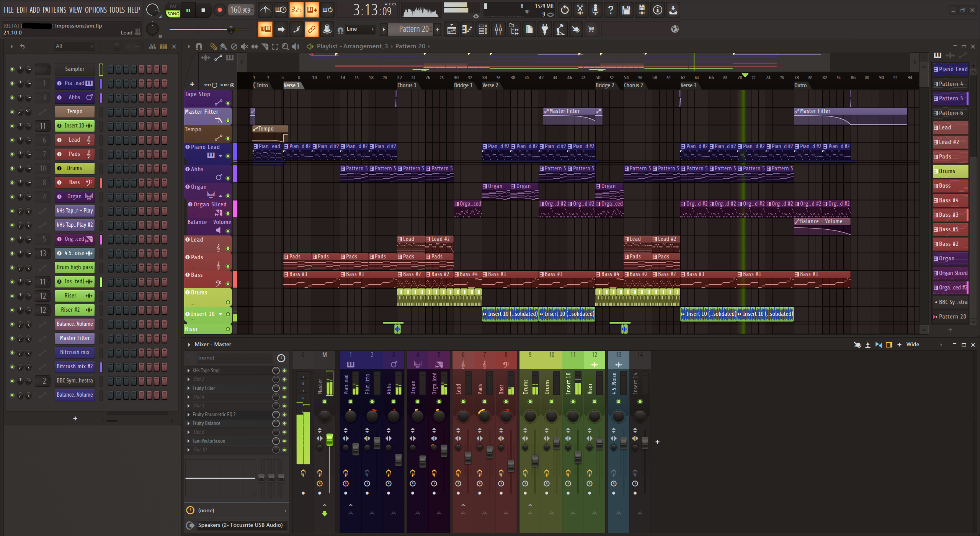
Task: Open the FILE menu
Action: pos(9,10)
